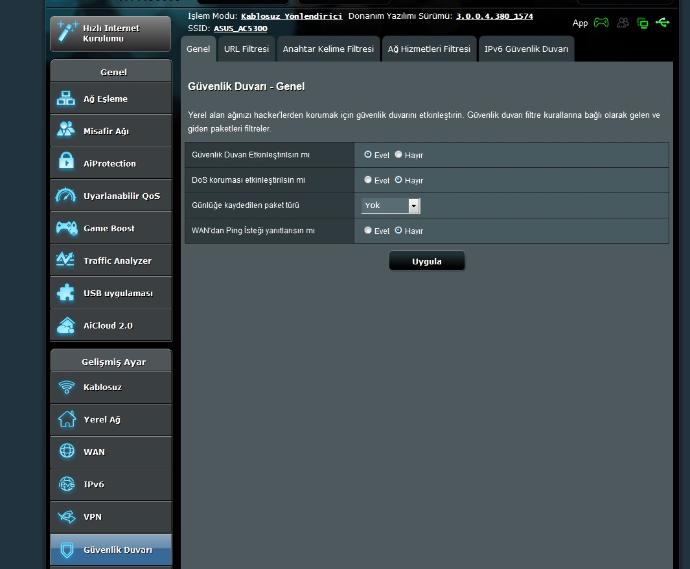
Task: Open the Ağ Hizmetleri Filtresi tab
Action: coord(429,49)
